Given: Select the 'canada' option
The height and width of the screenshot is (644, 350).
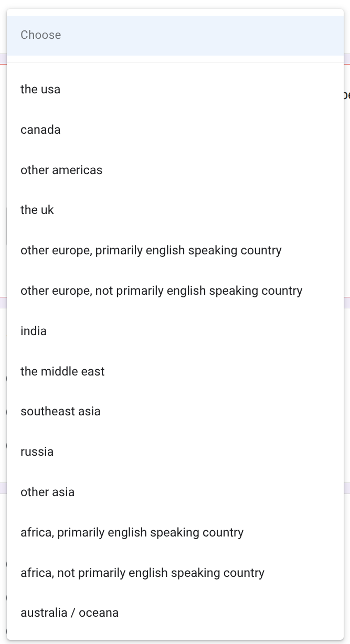Looking at the screenshot, I should tap(40, 130).
